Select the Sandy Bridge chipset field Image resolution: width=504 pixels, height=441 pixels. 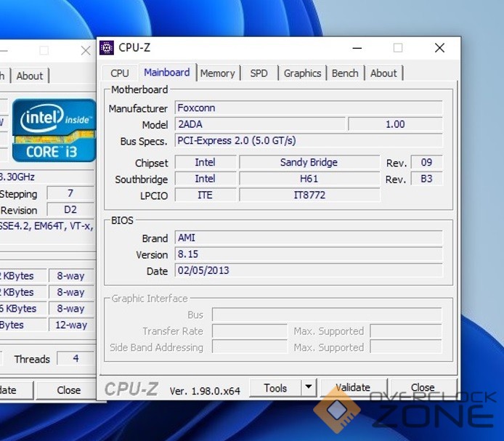[309, 163]
